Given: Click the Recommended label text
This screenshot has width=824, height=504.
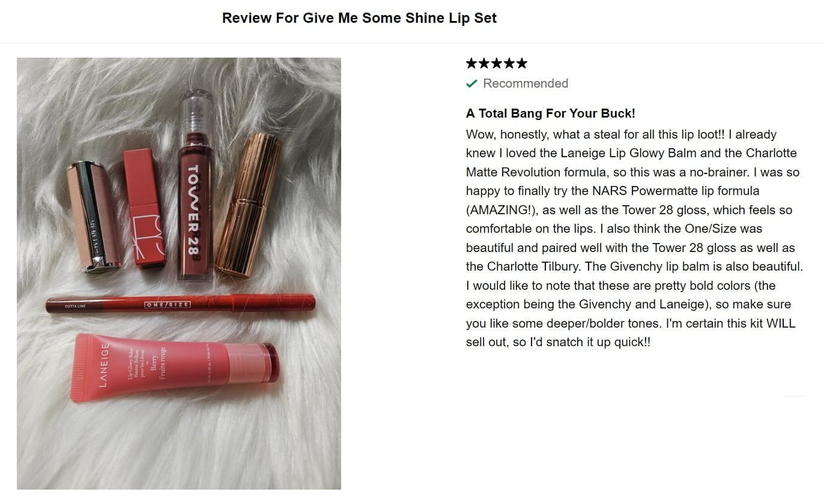Looking at the screenshot, I should (x=526, y=83).
